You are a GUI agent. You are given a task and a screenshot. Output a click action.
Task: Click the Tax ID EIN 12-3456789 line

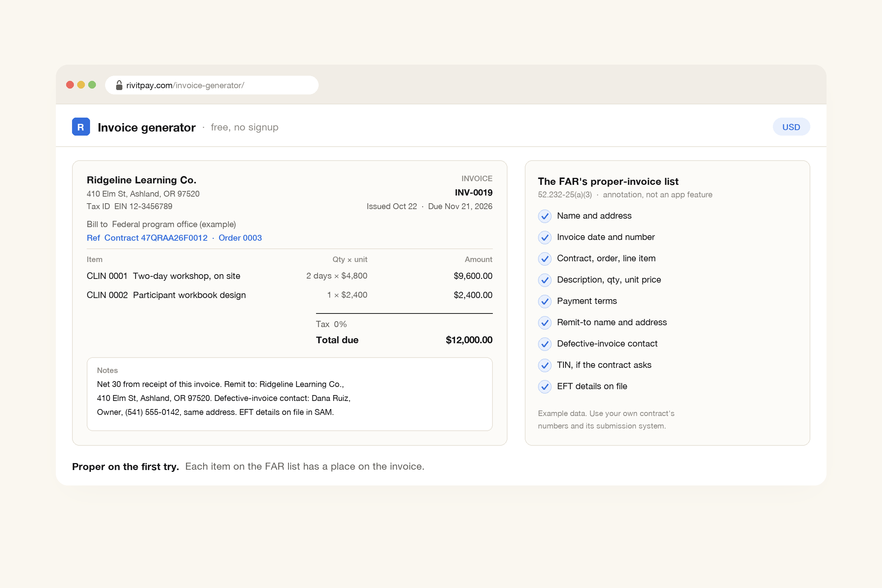pos(129,206)
